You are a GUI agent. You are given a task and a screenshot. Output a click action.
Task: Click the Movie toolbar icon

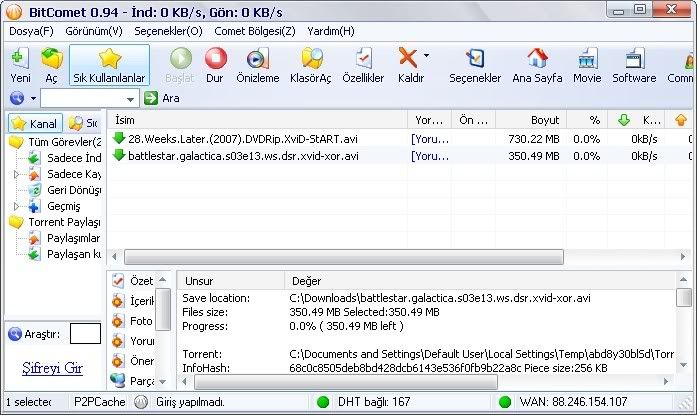587,59
